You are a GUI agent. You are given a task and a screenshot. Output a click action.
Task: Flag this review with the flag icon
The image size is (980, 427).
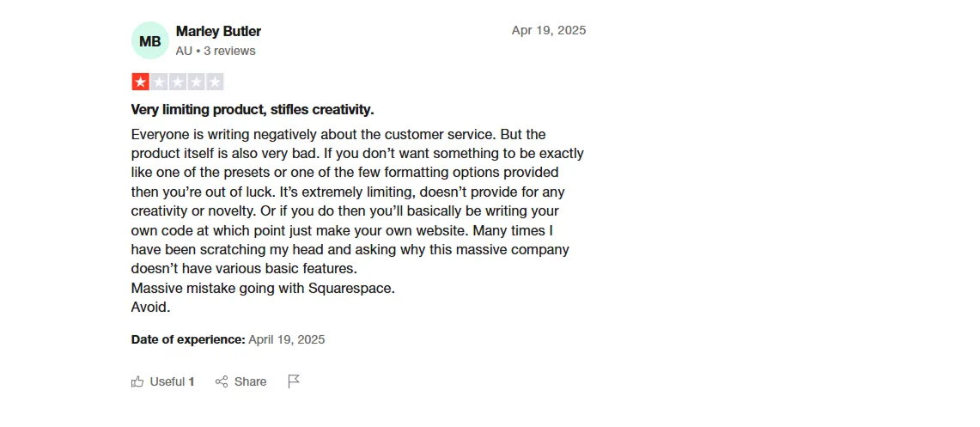pyautogui.click(x=294, y=381)
